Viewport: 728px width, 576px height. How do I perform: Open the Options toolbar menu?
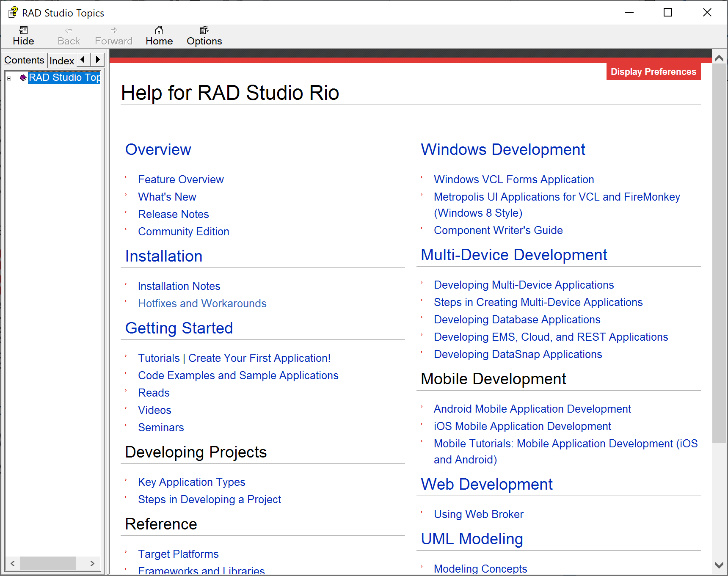click(204, 36)
